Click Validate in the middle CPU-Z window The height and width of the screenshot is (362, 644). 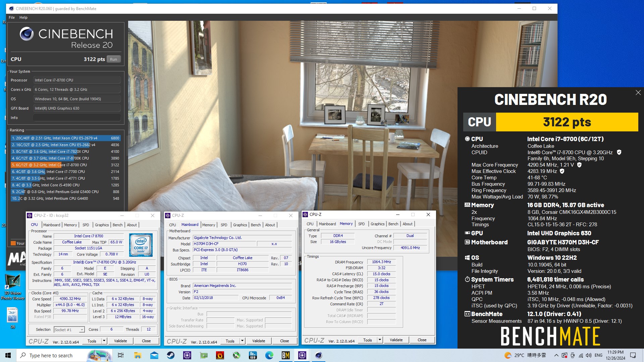[x=259, y=341]
